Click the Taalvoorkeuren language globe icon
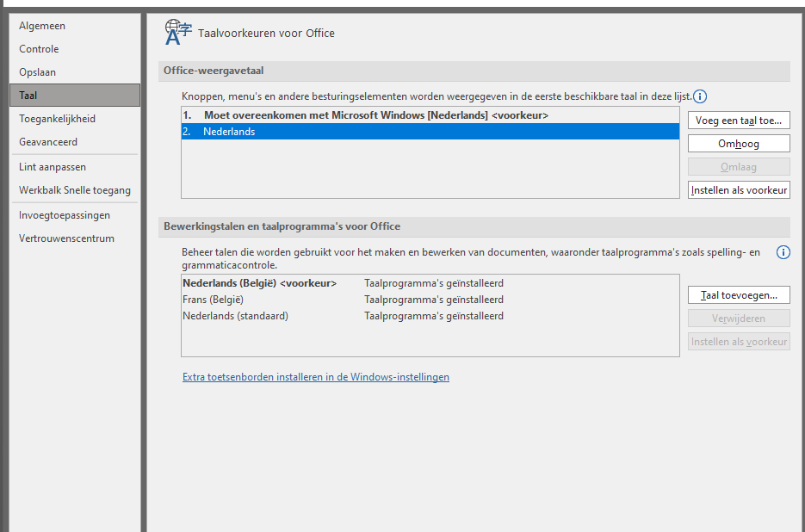Screen dimensions: 805x532 (x=178, y=32)
